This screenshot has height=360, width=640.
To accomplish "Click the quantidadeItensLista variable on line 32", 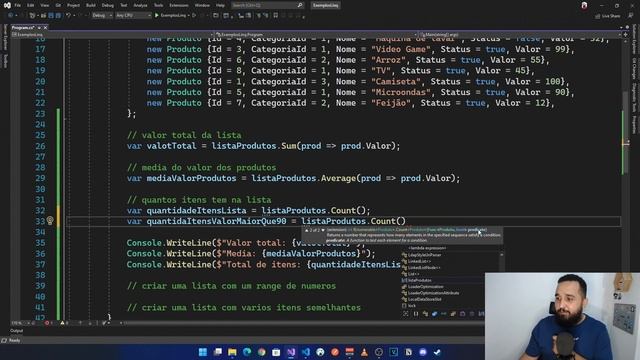I will point(196,210).
